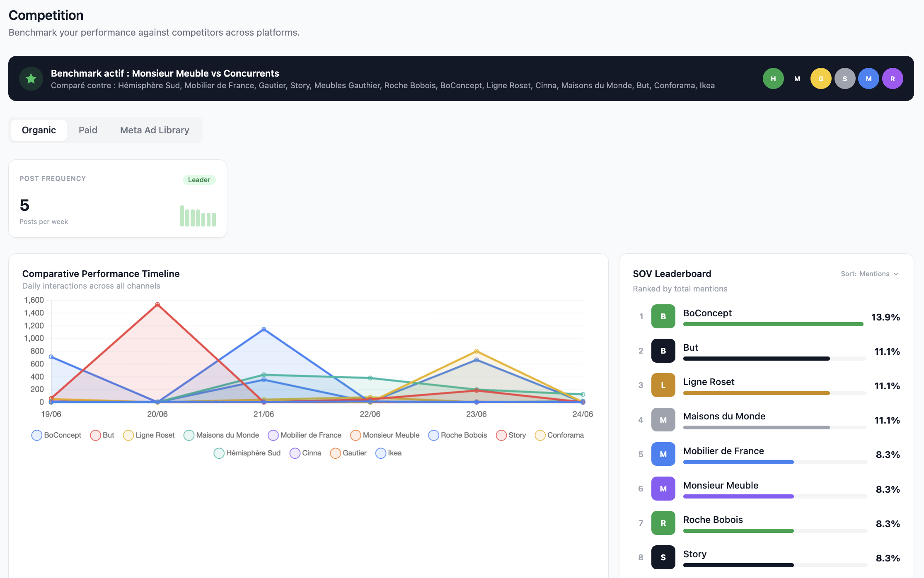Click the blue M avatar in banner

coord(869,79)
